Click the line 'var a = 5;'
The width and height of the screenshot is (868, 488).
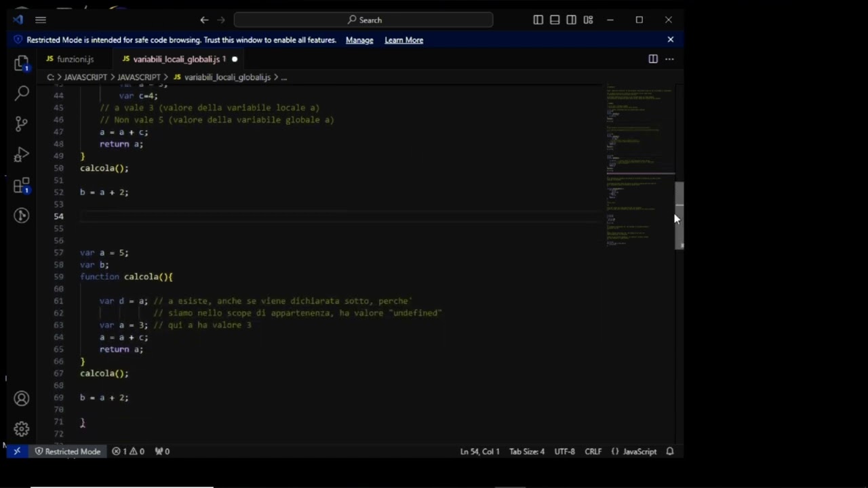(104, 253)
